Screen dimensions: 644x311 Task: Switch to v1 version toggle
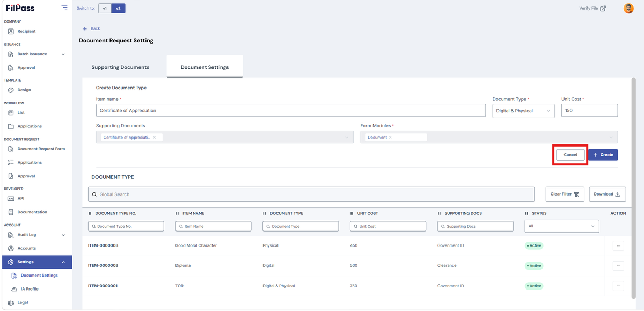[105, 9]
